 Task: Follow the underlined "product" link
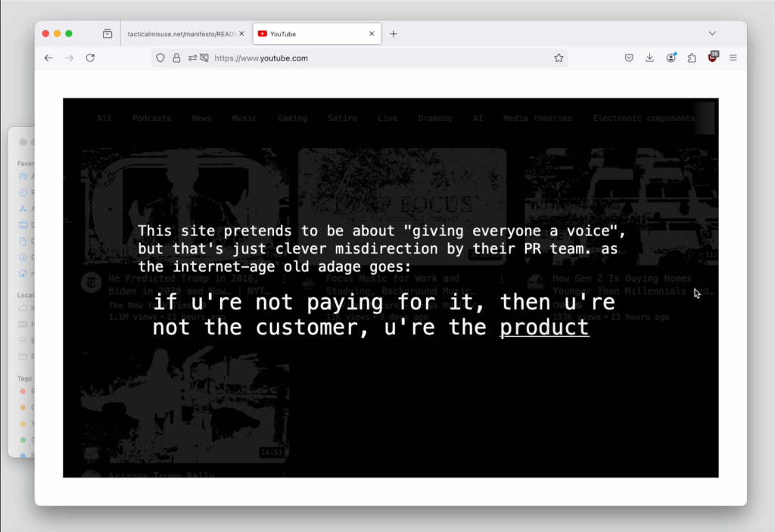pos(543,328)
